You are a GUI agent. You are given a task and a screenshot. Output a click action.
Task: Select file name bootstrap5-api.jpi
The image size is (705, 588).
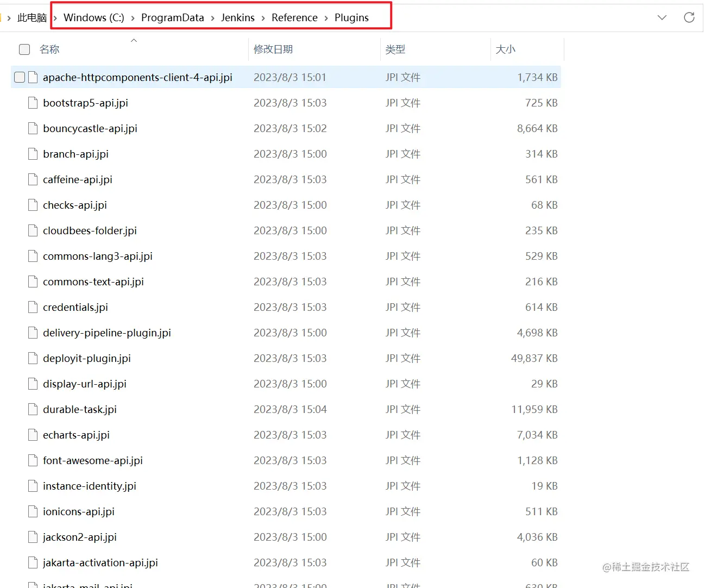[x=86, y=103]
